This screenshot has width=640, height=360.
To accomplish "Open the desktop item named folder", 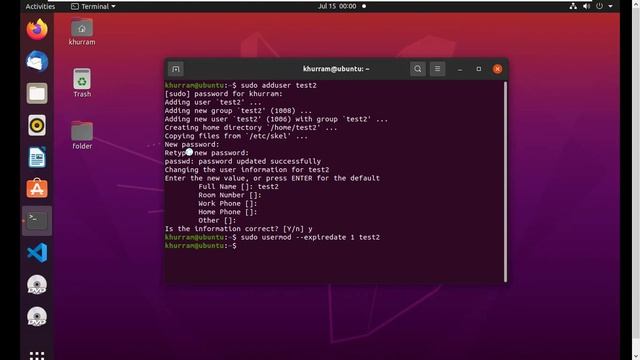I will point(82,135).
